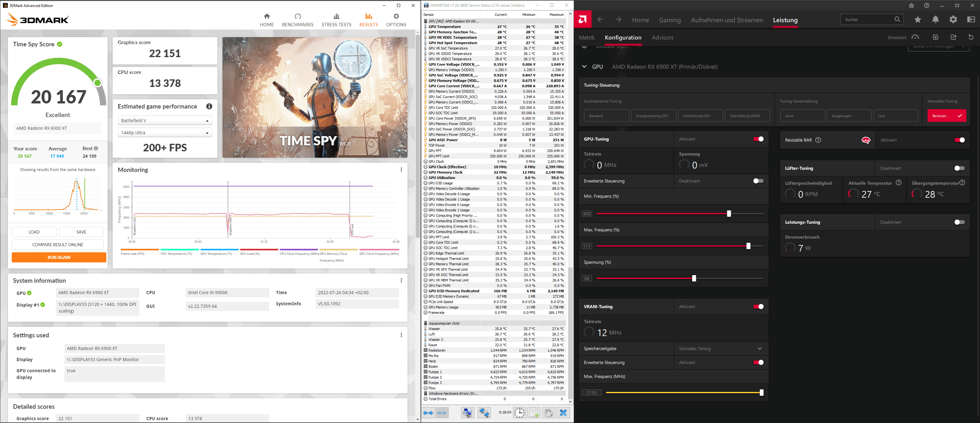Open favorites star icon in AMD Software

point(918,19)
